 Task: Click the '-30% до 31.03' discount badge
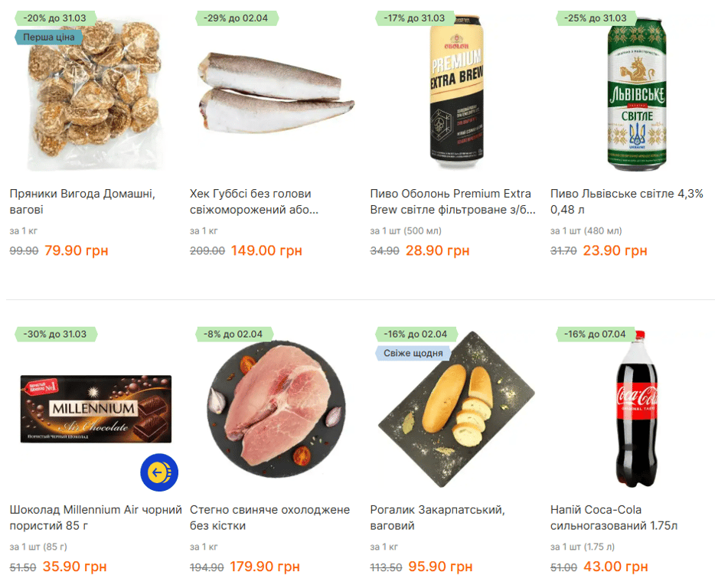[x=55, y=334]
